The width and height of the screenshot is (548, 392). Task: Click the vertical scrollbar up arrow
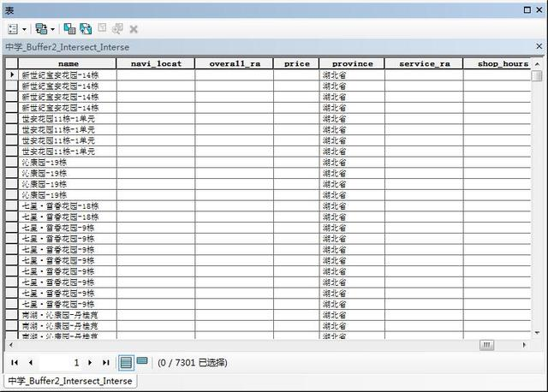click(537, 64)
